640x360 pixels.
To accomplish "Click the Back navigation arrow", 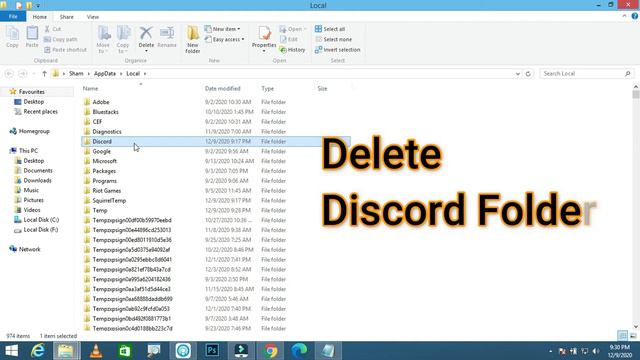I will [x=9, y=73].
